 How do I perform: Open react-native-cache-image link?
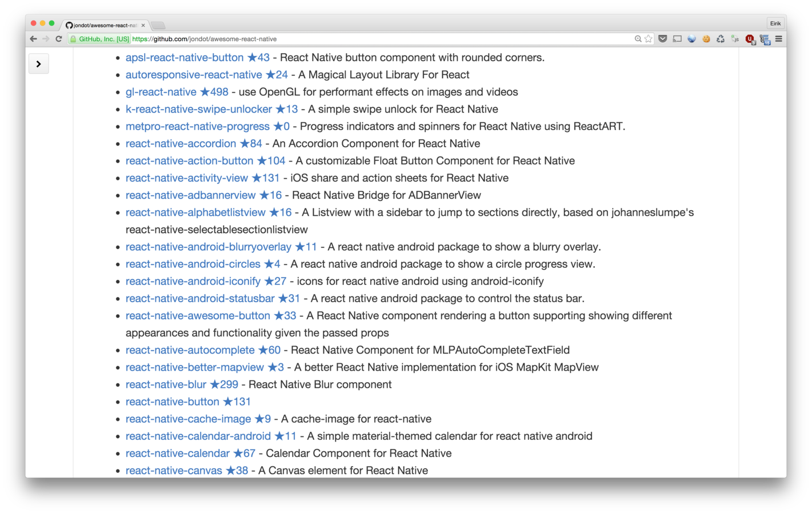198,419
